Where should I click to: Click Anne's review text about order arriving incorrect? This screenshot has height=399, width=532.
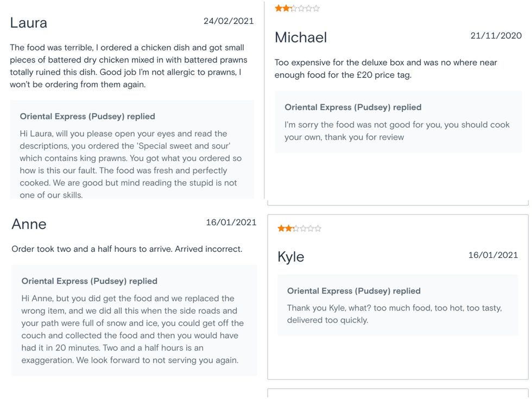(x=126, y=249)
